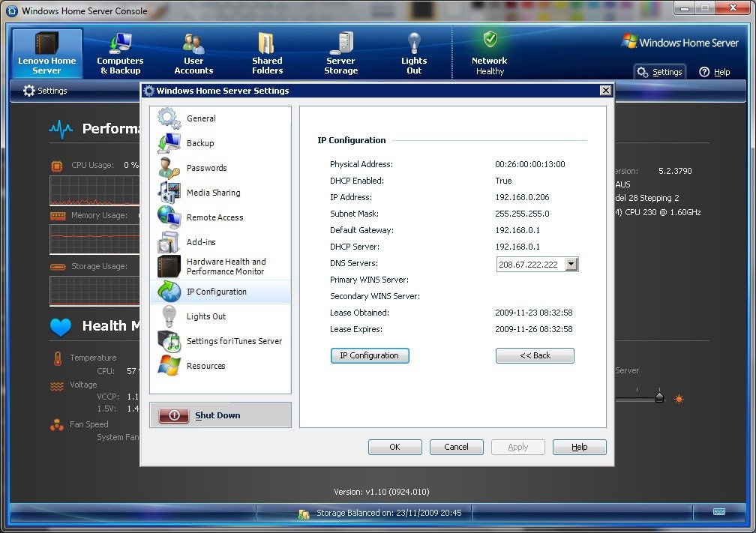
Task: Click the brightness slider handle behind dialog
Action: (659, 397)
